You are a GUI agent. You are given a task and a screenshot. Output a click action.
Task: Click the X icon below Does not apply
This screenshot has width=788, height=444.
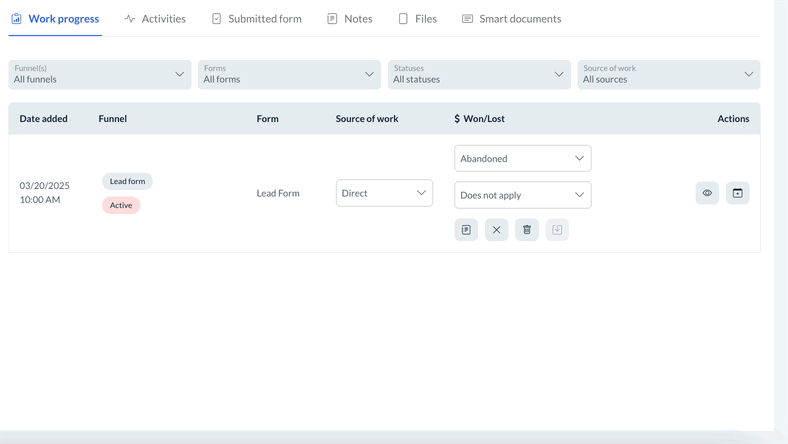click(497, 230)
